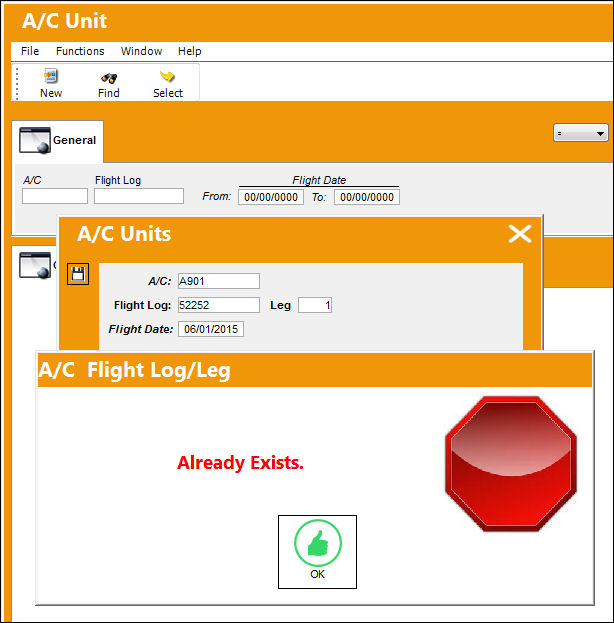Click the Flight Log field containing 52252
This screenshot has width=614, height=623.
point(219,305)
